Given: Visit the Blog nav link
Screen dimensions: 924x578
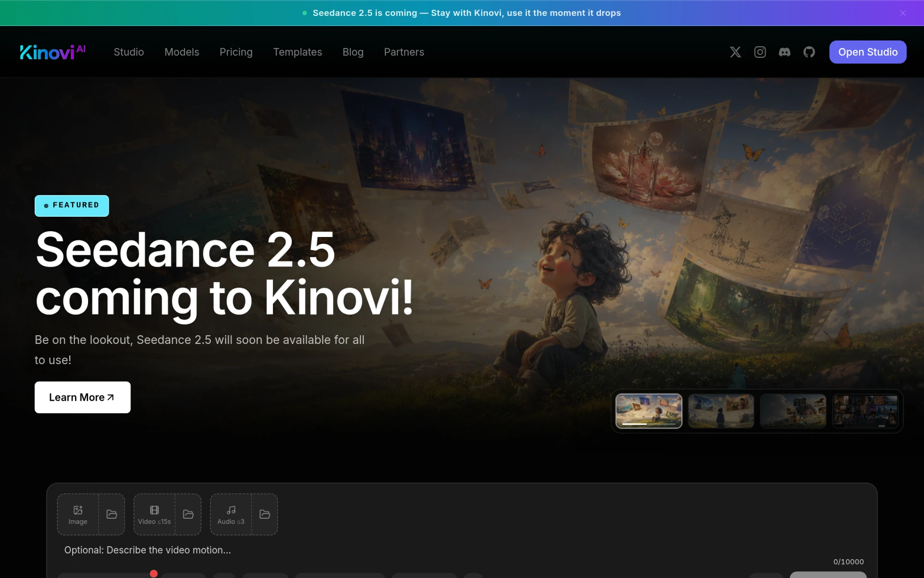Looking at the screenshot, I should pos(353,52).
